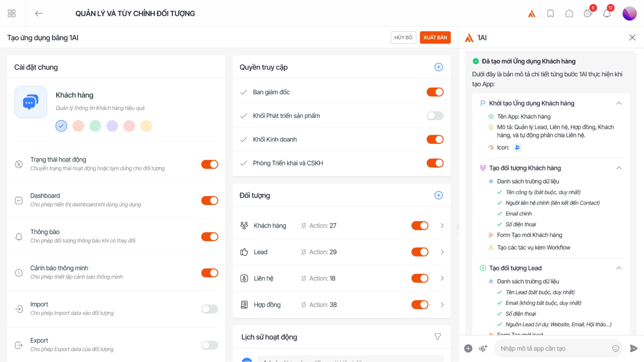Image resolution: width=644 pixels, height=362 pixels.
Task: Click the HỦY BỎ button
Action: [x=403, y=37]
